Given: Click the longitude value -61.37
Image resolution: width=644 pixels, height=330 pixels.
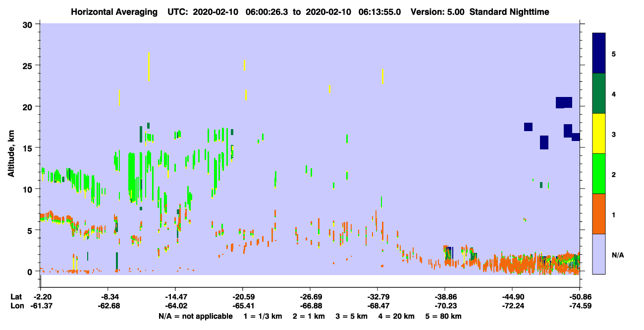Looking at the screenshot, I should click(41, 306).
